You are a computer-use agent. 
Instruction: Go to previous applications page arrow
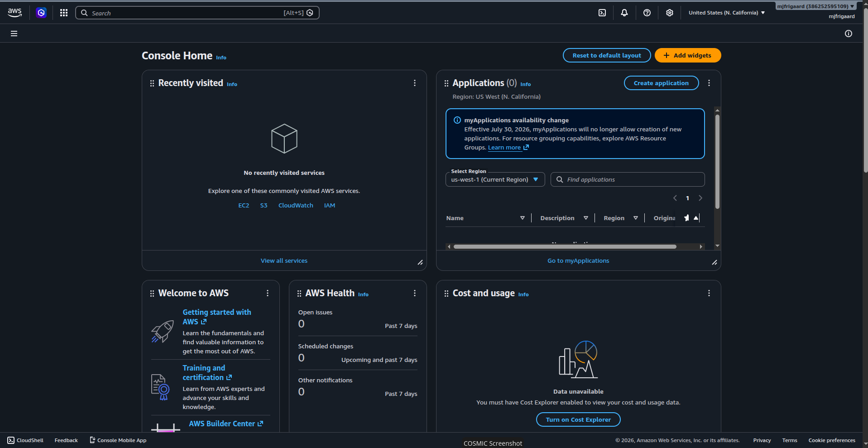tap(675, 198)
